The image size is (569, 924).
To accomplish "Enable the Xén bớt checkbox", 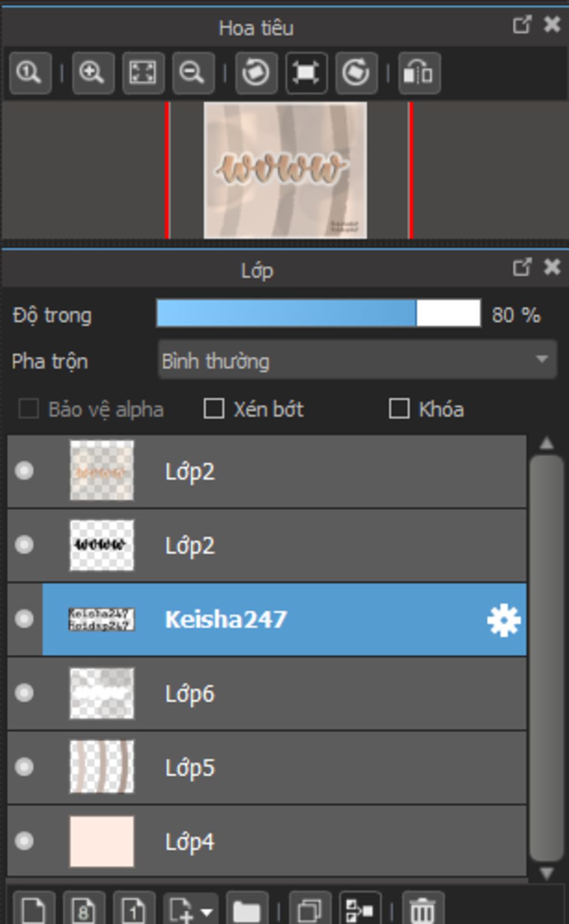I will point(214,409).
